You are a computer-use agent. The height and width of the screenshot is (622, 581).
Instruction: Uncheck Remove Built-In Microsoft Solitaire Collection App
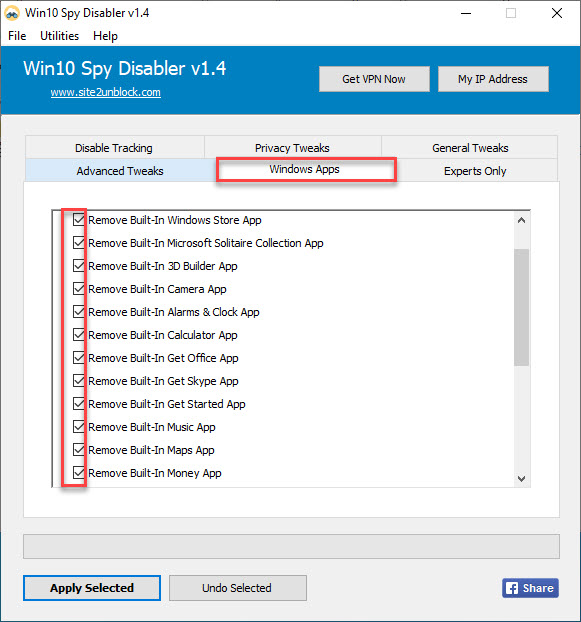(79, 243)
